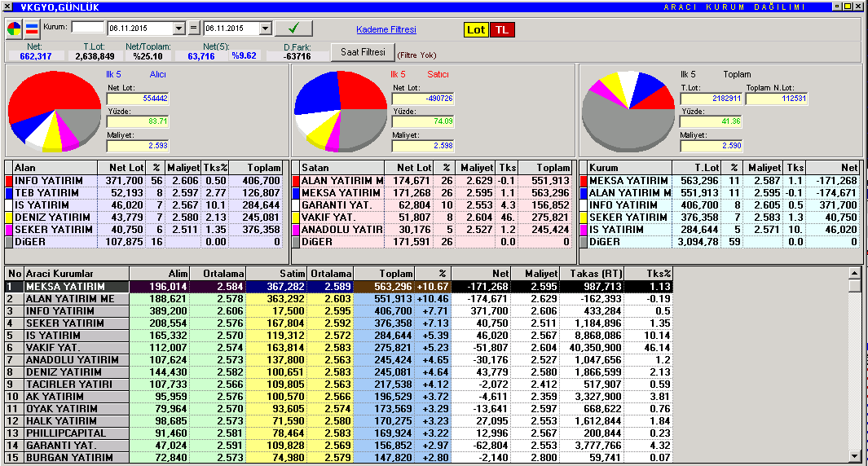Viewport: 868px width, 466px height.
Task: Click the blue-red bar view icon
Action: (x=32, y=29)
